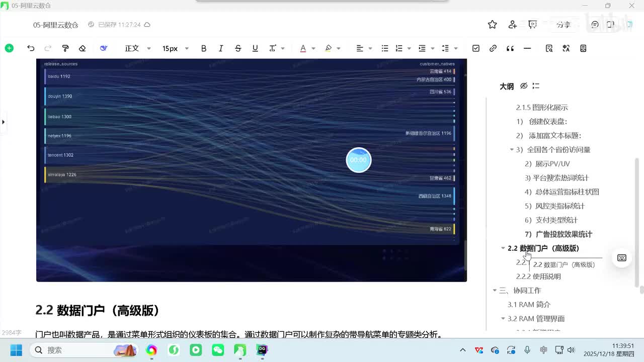Show hidden system tray icons
This screenshot has height=362, width=644.
coord(463,350)
